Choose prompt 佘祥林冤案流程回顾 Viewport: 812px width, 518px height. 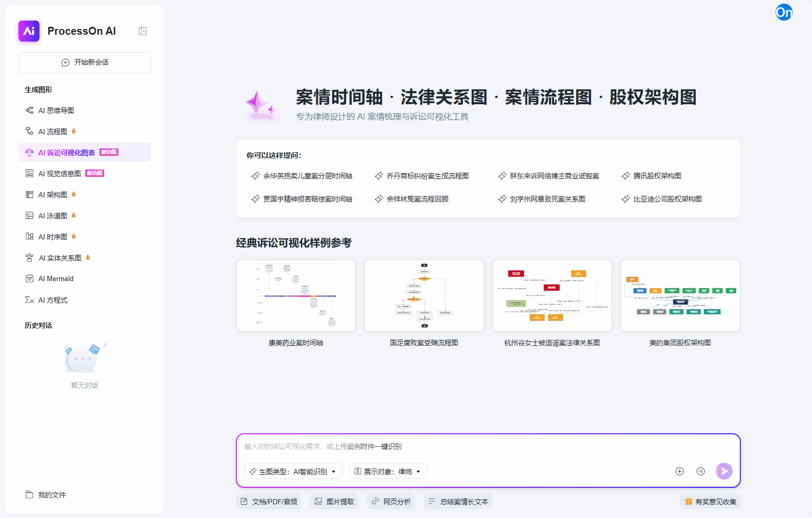point(412,199)
